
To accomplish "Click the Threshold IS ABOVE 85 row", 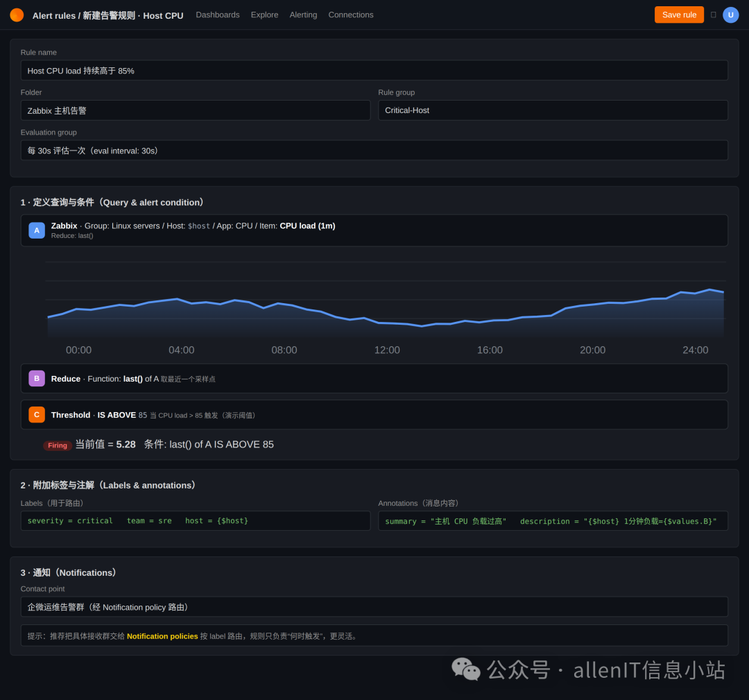I will pos(374,415).
